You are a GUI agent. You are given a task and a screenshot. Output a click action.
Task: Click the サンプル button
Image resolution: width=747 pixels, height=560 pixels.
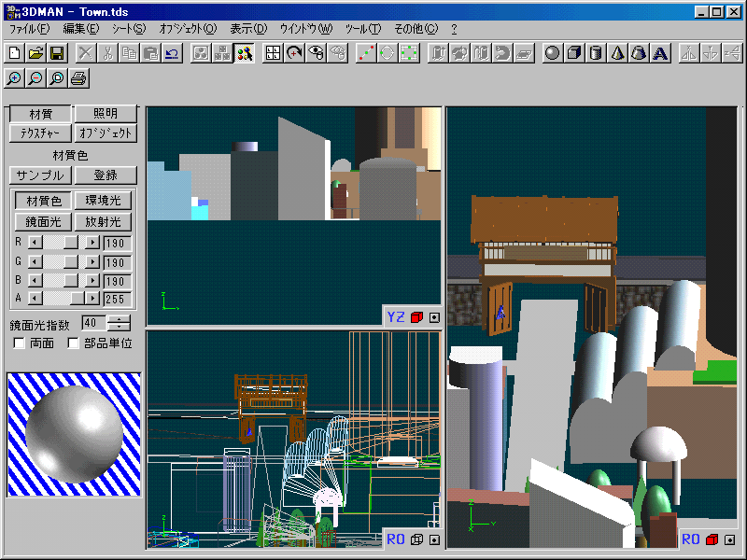(40, 175)
